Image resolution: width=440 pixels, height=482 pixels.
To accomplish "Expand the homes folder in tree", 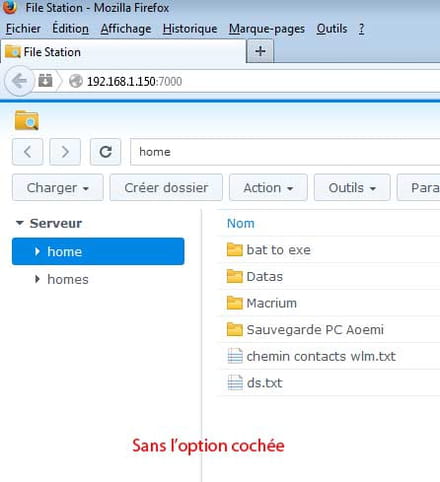I will tap(37, 279).
